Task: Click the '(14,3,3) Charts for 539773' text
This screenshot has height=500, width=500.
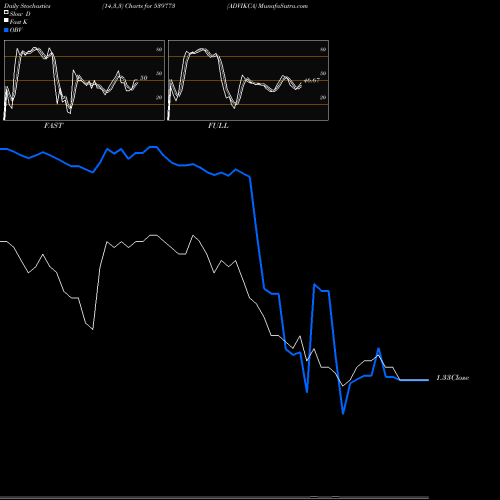Action: [139, 6]
